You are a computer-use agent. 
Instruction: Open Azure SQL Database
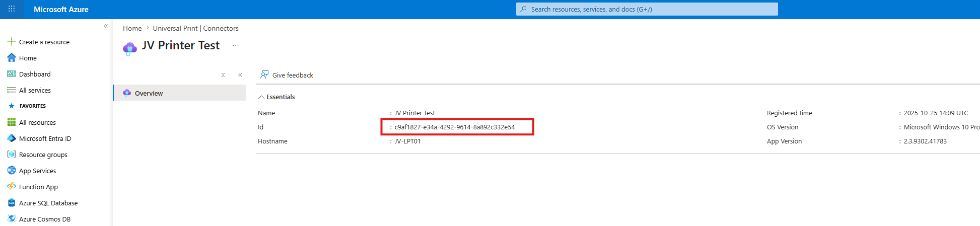(48, 203)
